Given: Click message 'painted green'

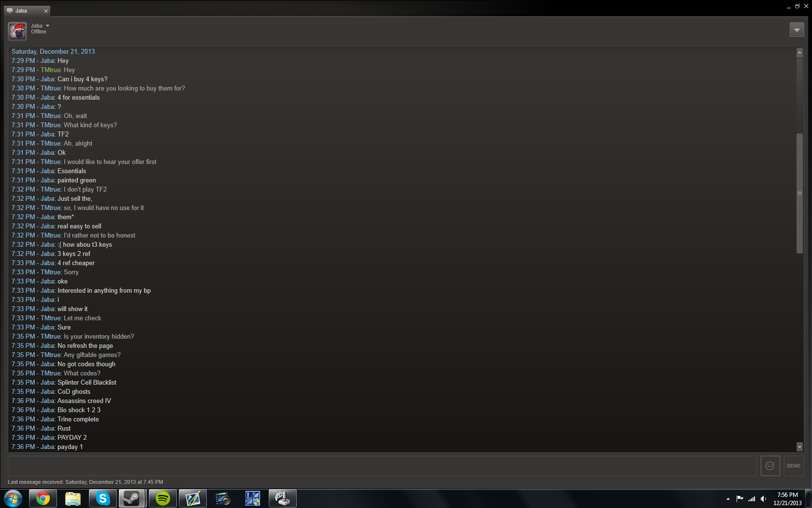Looking at the screenshot, I should [x=77, y=180].
